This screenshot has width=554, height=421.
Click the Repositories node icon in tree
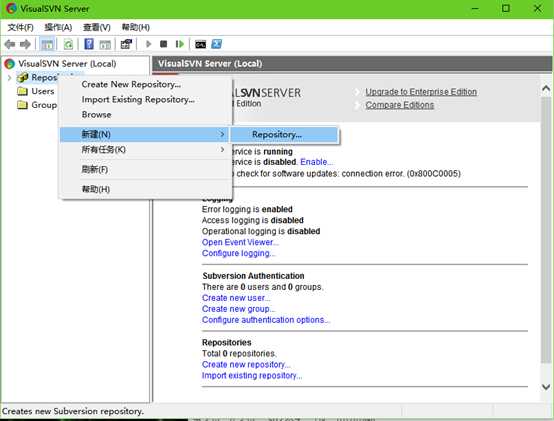point(23,77)
